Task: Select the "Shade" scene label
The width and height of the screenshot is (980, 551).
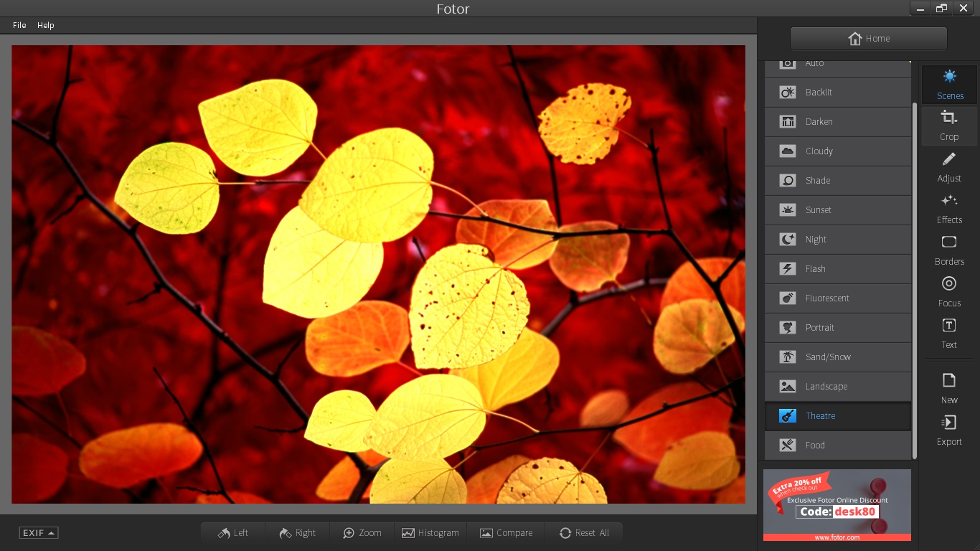Action: click(818, 181)
